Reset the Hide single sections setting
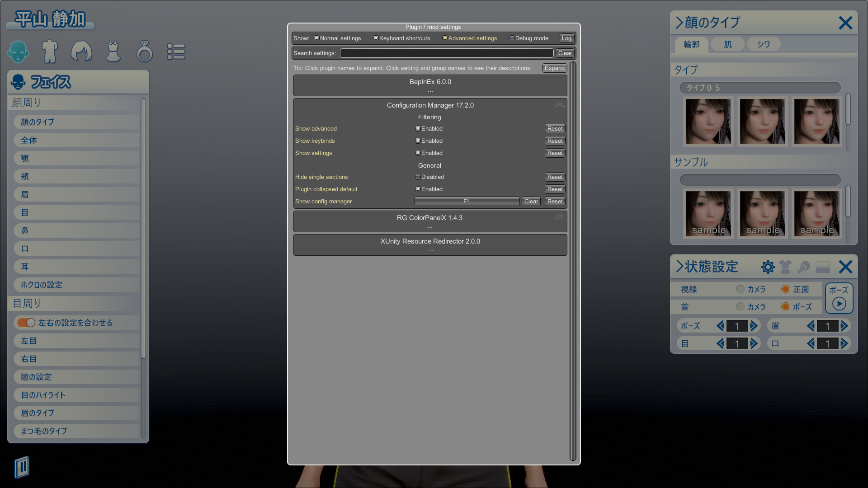This screenshot has height=488, width=868. tap(555, 177)
